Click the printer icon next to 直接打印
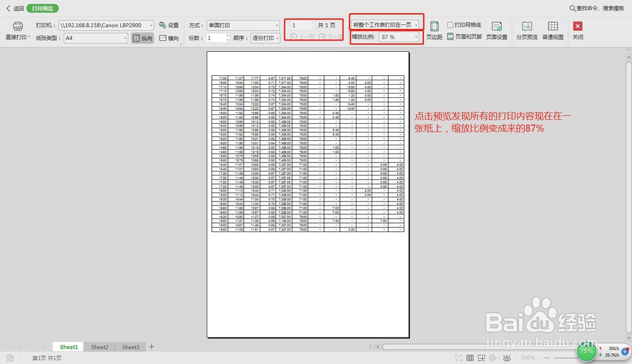This screenshot has width=632, height=364. click(x=17, y=25)
